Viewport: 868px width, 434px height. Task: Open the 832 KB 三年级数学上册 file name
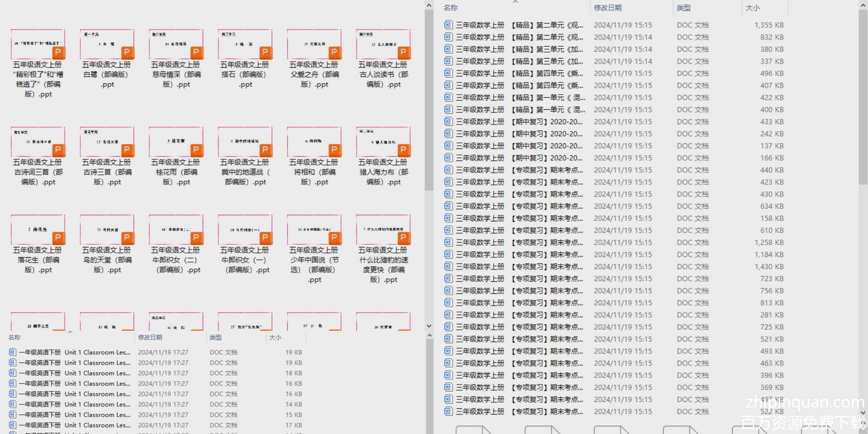coord(519,37)
